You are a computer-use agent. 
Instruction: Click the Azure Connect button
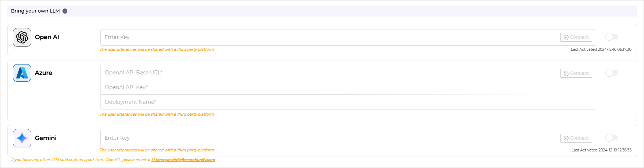[576, 73]
